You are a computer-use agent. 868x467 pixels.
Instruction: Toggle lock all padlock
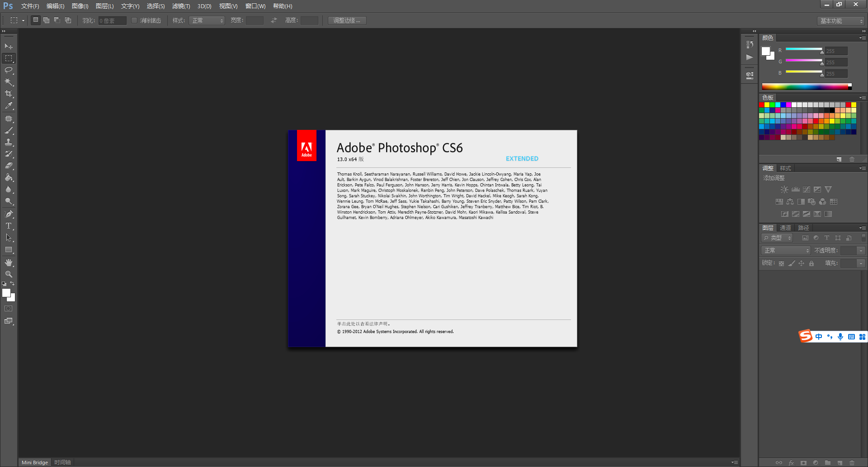tap(811, 263)
